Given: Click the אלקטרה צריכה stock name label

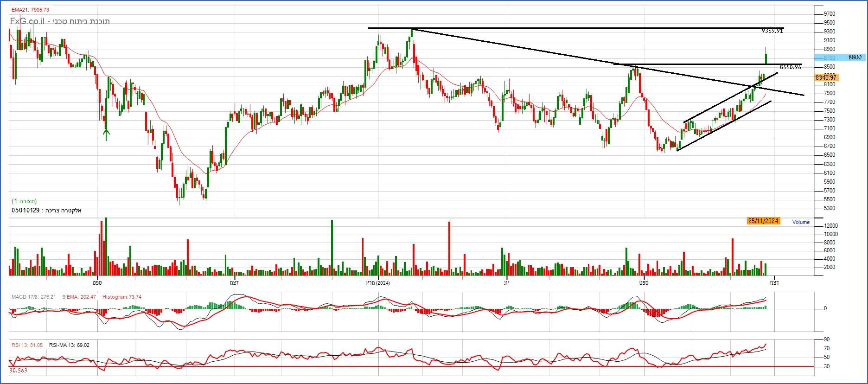Looking at the screenshot, I should pyautogui.click(x=63, y=211).
